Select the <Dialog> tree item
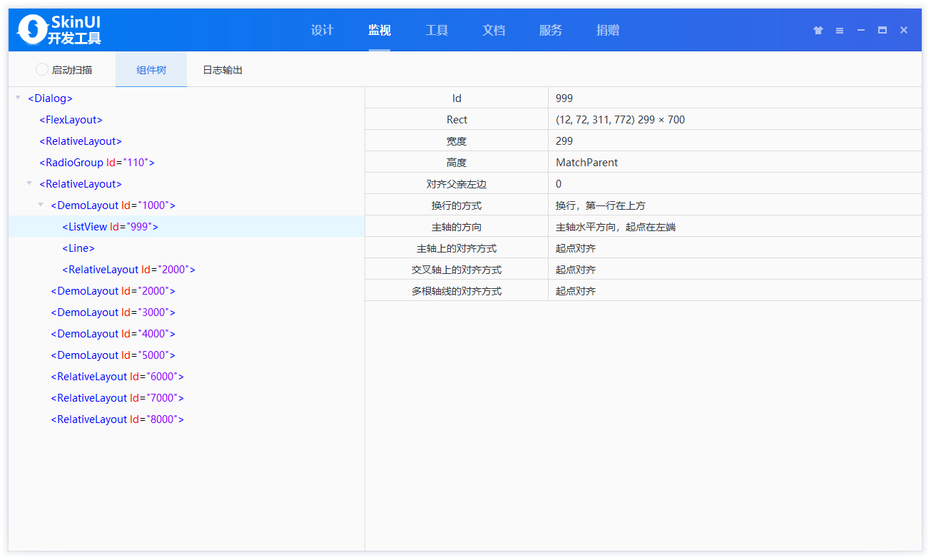The width and height of the screenshot is (931, 560). pos(50,98)
